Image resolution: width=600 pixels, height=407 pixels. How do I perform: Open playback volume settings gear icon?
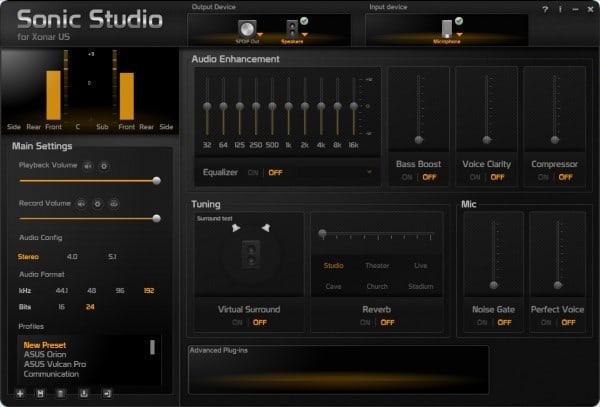pos(104,166)
